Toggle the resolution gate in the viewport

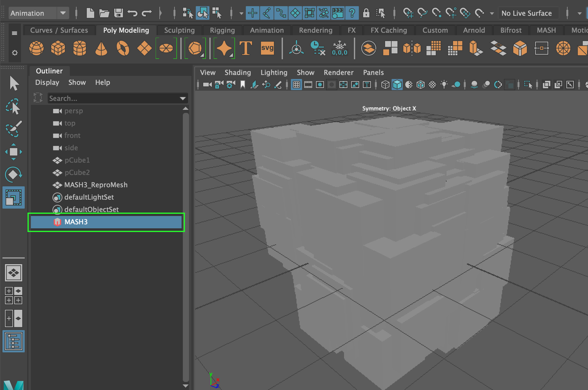click(x=320, y=84)
